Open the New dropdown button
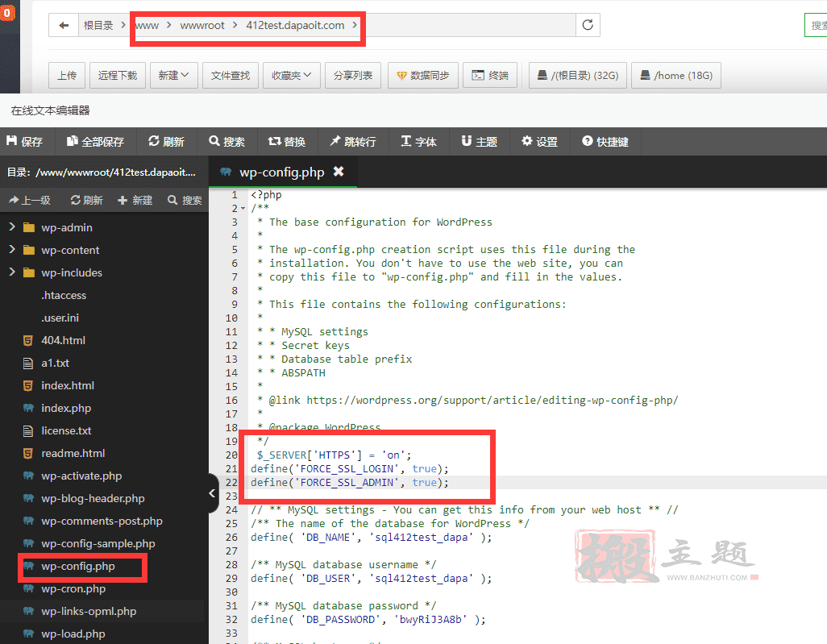 pos(172,75)
